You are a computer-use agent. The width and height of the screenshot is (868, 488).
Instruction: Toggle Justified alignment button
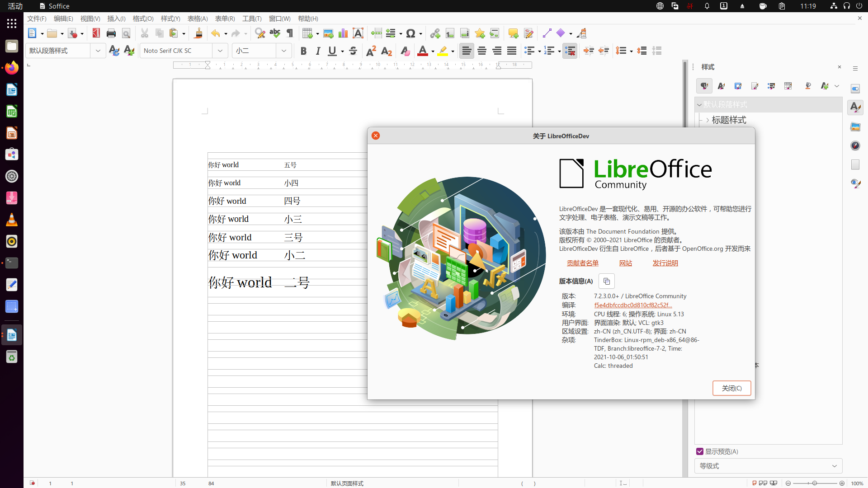pyautogui.click(x=512, y=51)
